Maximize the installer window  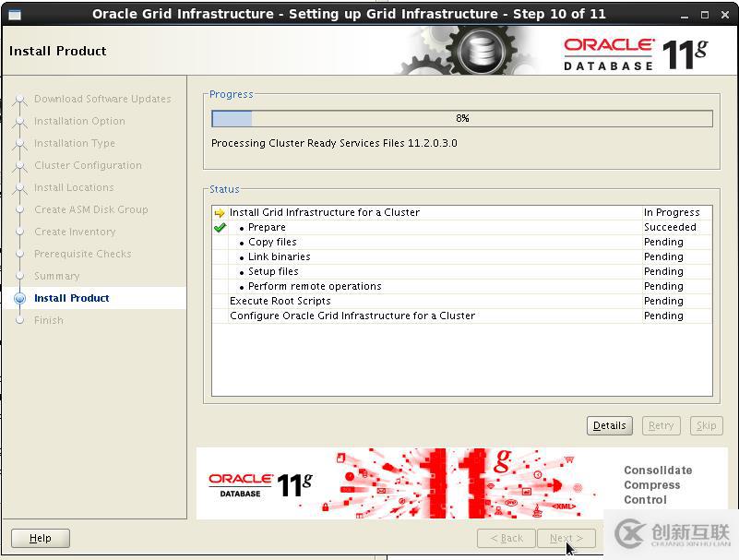click(x=705, y=15)
